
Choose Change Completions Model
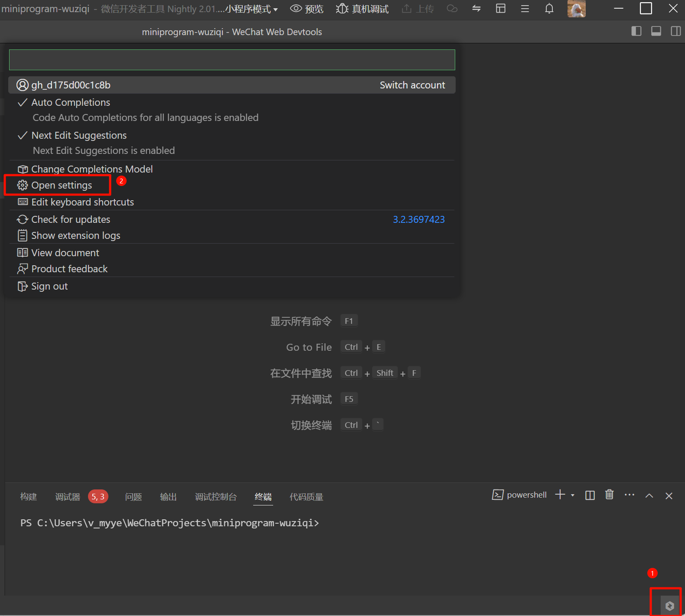[x=92, y=169]
